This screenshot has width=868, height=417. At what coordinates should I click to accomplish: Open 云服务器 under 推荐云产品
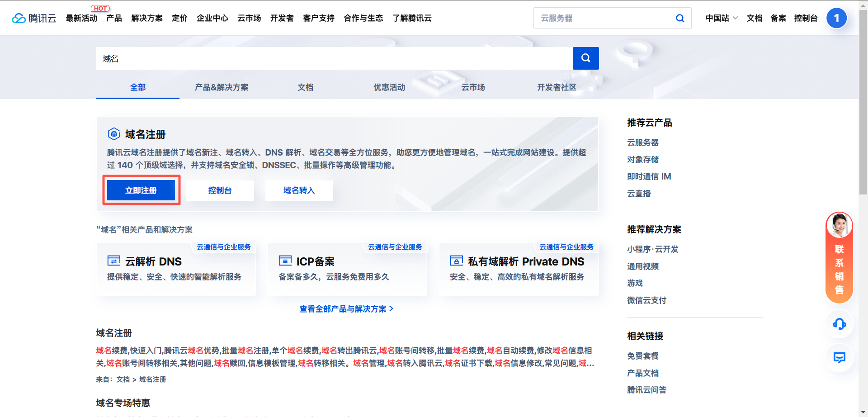pyautogui.click(x=643, y=142)
